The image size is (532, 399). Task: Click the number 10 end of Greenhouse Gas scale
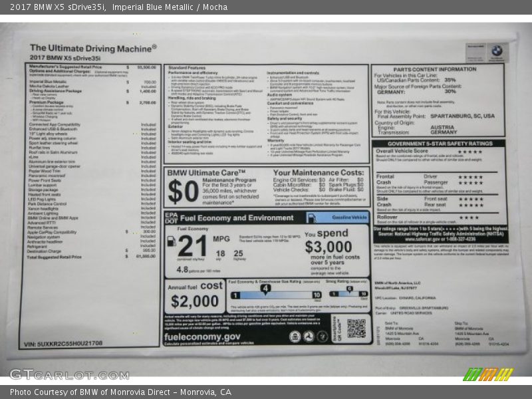point(317,295)
